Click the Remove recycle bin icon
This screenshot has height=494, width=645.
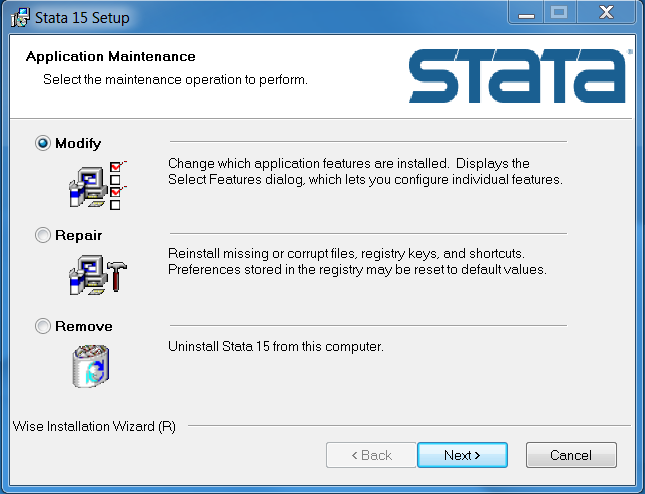(x=91, y=366)
